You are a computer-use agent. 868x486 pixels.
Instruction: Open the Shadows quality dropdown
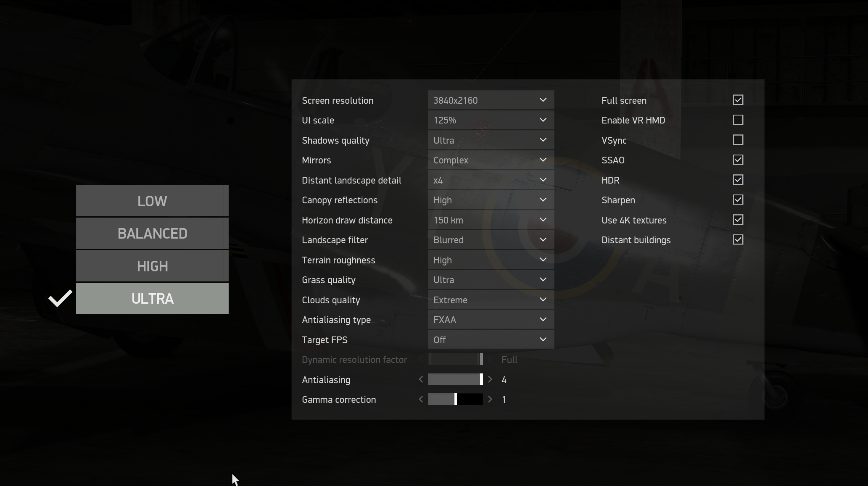pyautogui.click(x=491, y=140)
